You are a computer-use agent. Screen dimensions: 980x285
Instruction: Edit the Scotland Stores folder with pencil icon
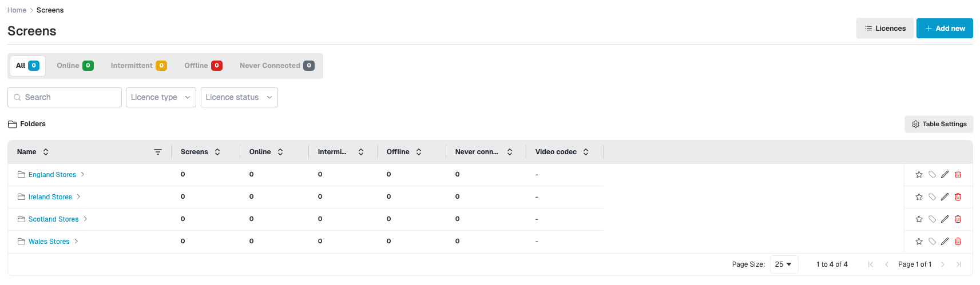point(945,219)
